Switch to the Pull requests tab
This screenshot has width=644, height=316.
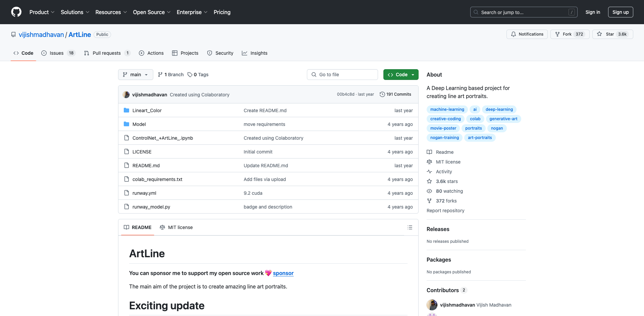coord(107,53)
